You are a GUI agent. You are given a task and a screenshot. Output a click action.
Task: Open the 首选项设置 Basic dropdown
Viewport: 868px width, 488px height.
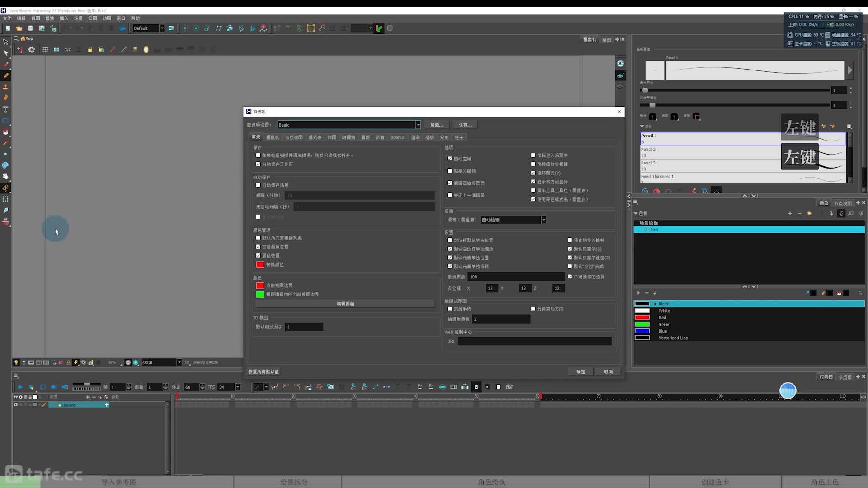click(x=349, y=125)
